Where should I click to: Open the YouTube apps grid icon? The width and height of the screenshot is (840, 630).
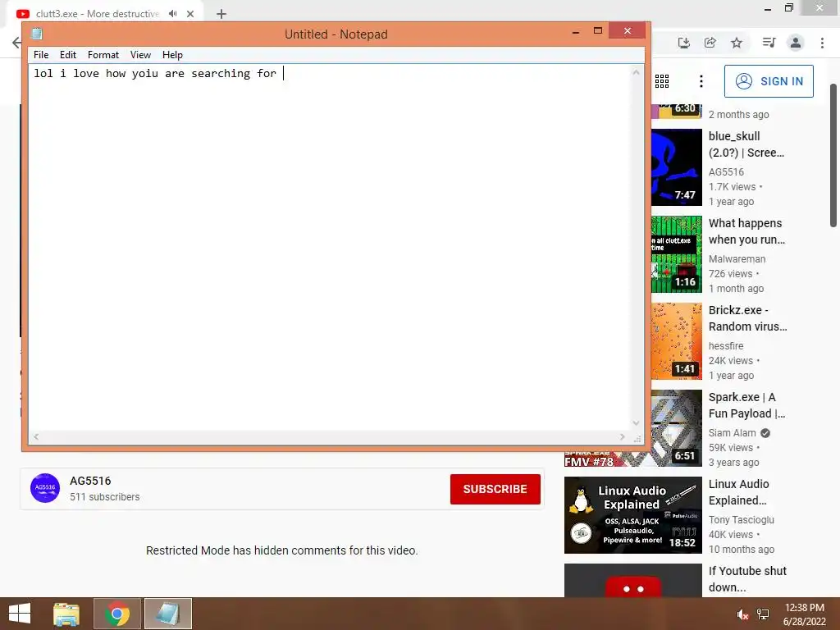click(662, 81)
